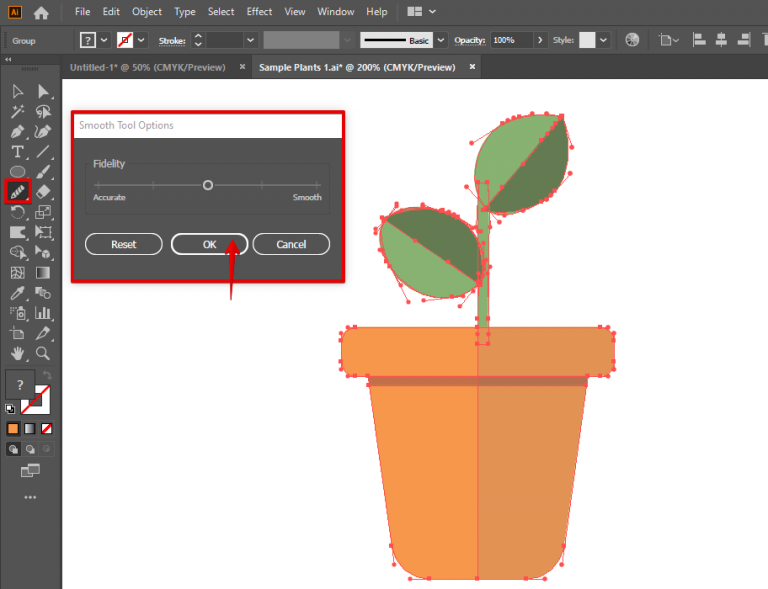Expand the stroke weight dropdown
The height and width of the screenshot is (589, 768).
[252, 40]
